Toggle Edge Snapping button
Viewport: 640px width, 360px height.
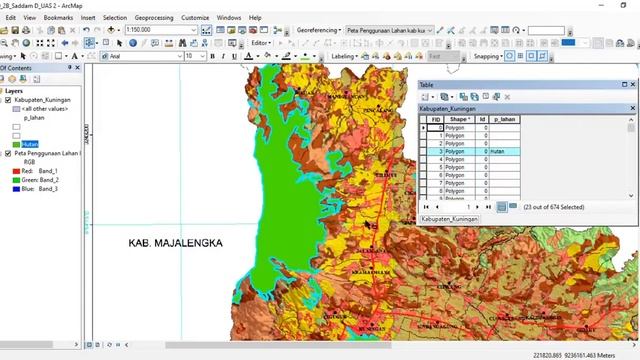tap(542, 56)
